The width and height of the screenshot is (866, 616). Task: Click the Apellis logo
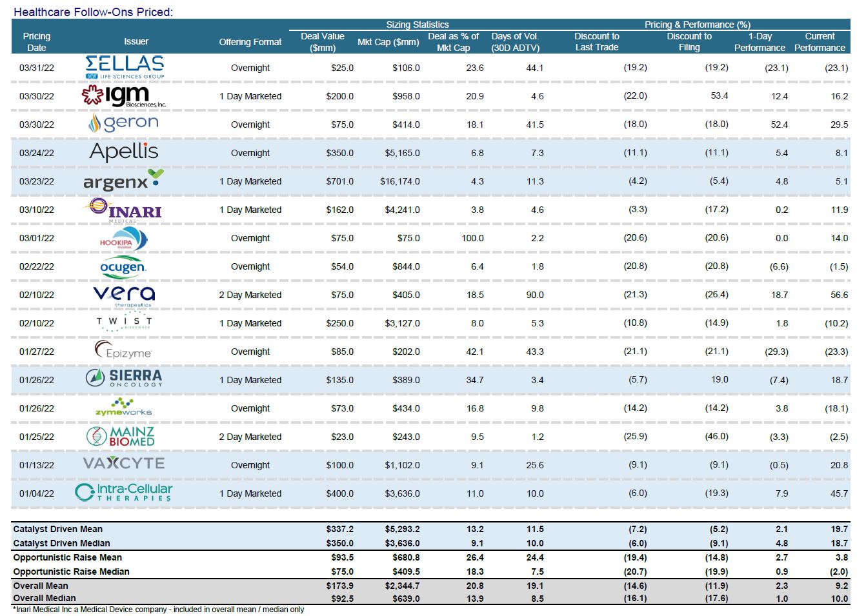coord(124,152)
